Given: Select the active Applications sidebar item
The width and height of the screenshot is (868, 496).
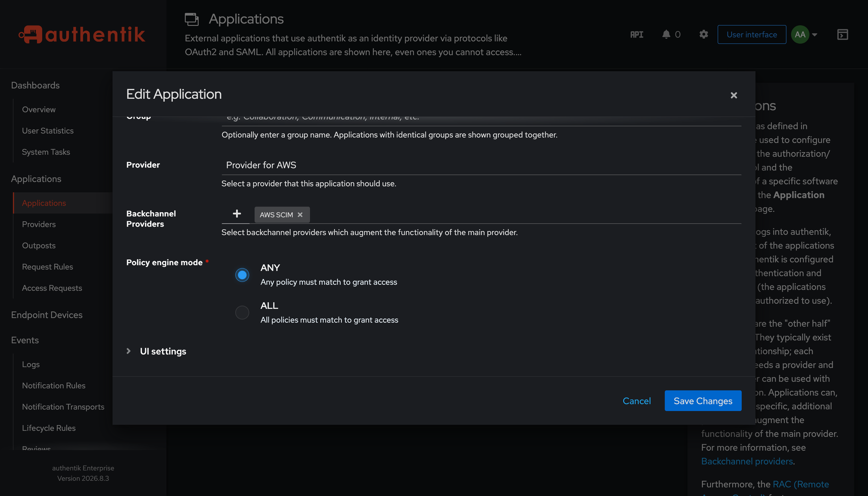Looking at the screenshot, I should pos(44,203).
